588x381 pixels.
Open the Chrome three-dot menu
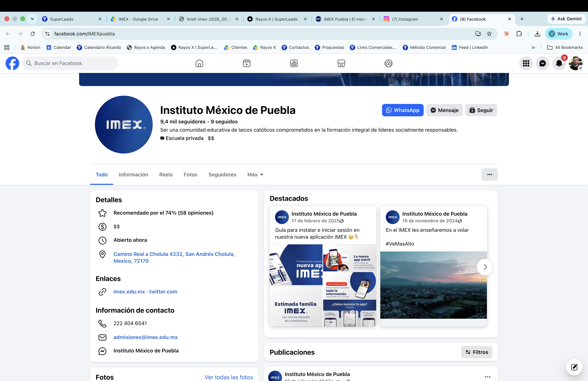point(580,34)
